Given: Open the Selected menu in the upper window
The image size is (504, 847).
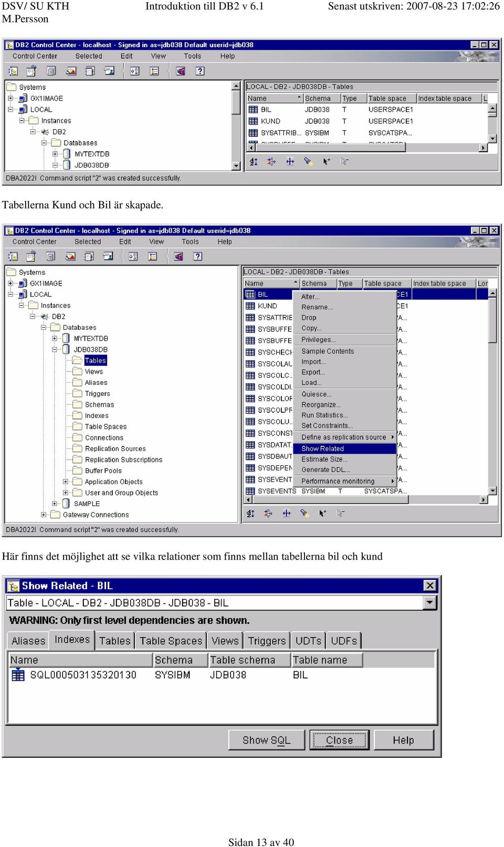Looking at the screenshot, I should (x=89, y=56).
